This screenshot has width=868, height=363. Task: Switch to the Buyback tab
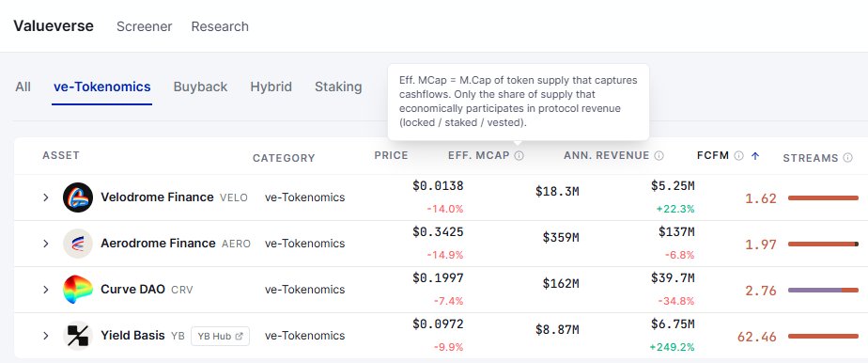pyautogui.click(x=200, y=87)
